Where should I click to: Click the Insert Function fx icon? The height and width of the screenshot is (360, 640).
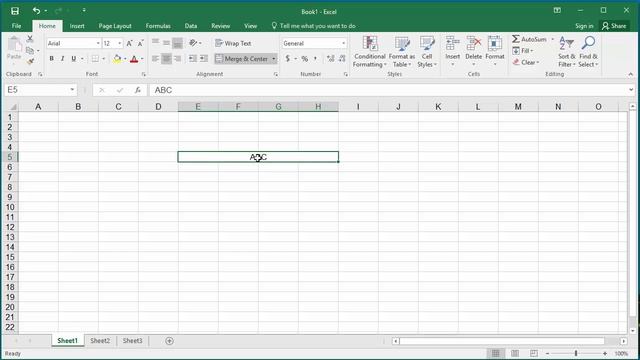[138, 90]
